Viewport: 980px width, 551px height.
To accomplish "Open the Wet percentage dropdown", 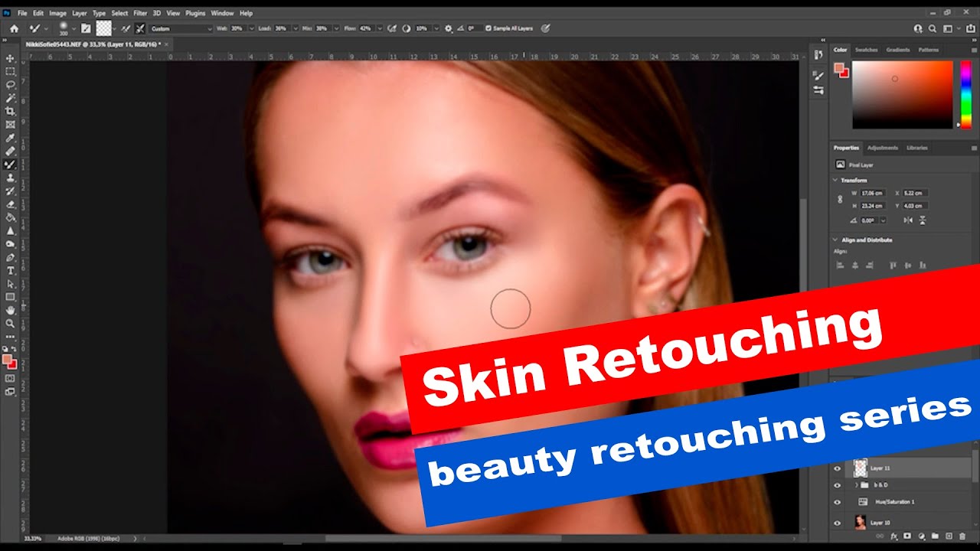I will [x=251, y=28].
